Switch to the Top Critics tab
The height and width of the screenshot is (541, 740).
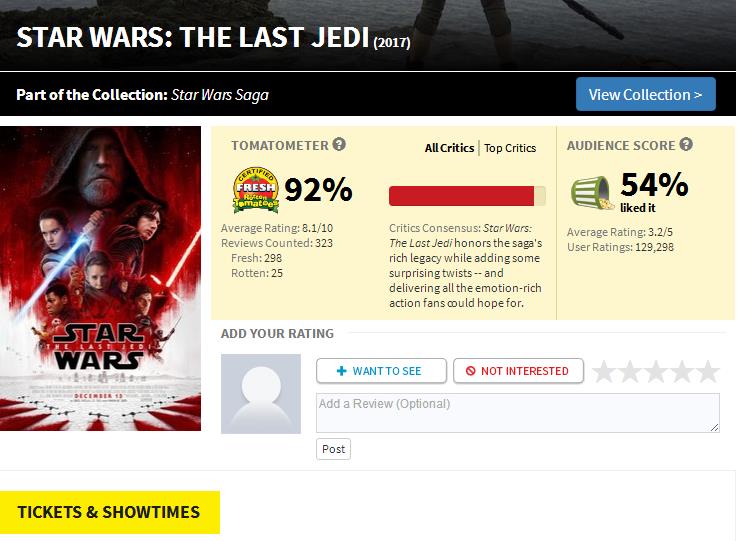510,148
